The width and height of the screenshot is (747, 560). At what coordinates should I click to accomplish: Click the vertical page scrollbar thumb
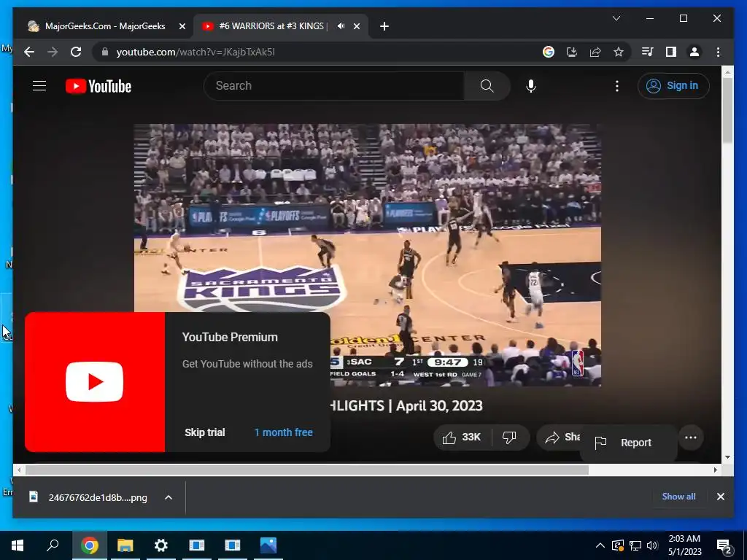click(x=727, y=111)
